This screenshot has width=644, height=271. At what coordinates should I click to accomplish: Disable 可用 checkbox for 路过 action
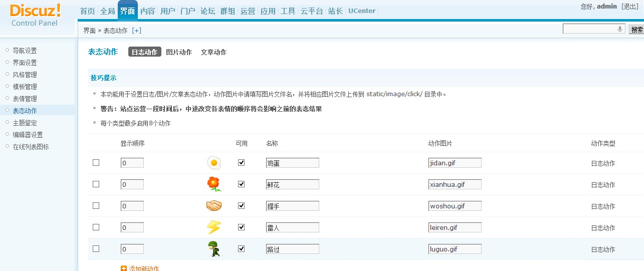242,249
